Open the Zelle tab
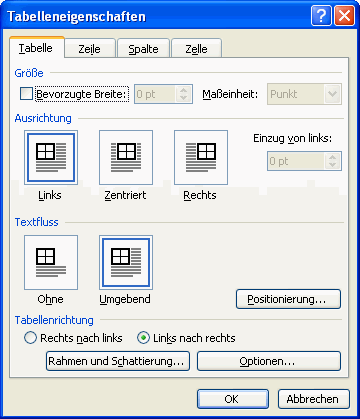 coord(196,49)
